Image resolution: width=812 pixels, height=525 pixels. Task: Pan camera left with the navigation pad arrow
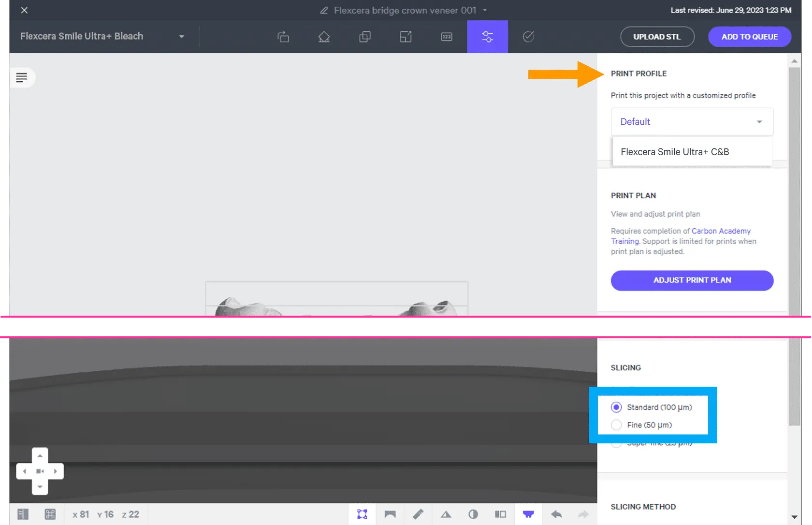[x=24, y=471]
